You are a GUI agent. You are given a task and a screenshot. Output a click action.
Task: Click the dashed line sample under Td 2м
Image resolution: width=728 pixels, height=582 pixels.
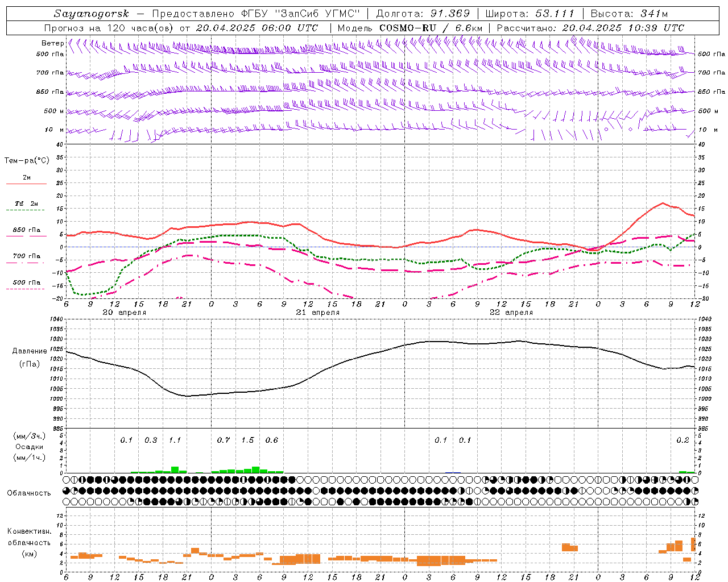point(26,210)
